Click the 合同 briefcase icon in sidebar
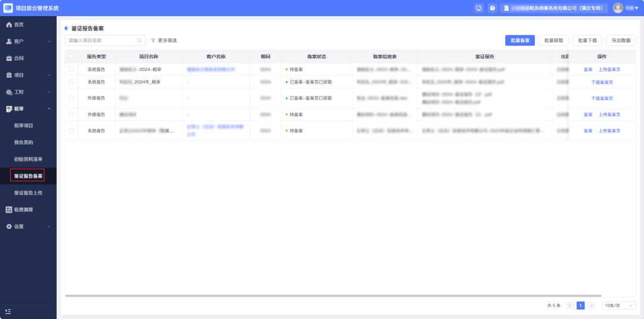 coord(8,58)
